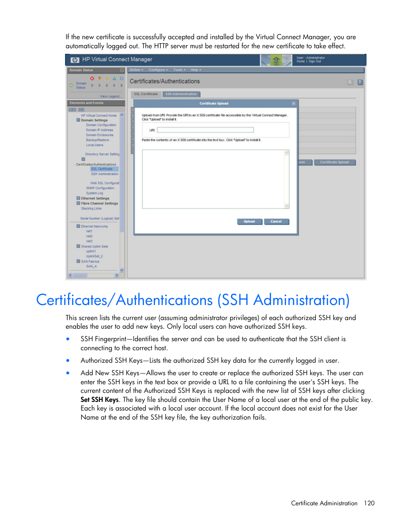Select Stacking Links tree item

coord(91,208)
